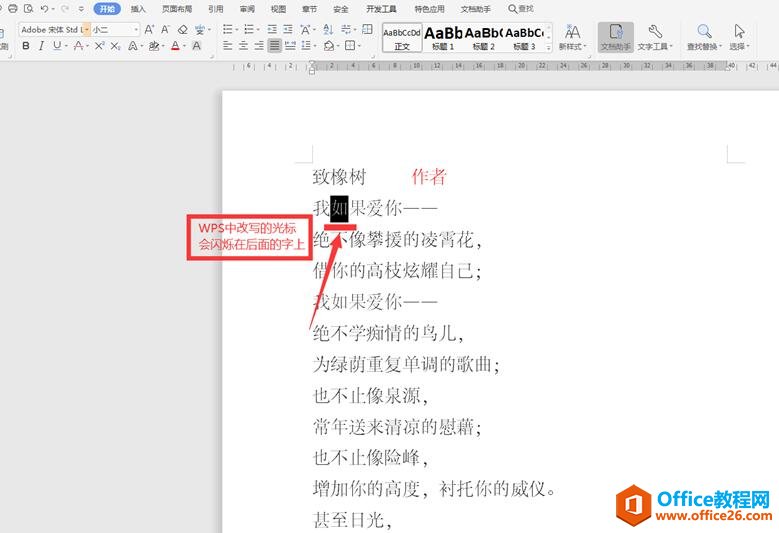779x533 pixels.
Task: Open the 章节 tab
Action: coord(310,9)
